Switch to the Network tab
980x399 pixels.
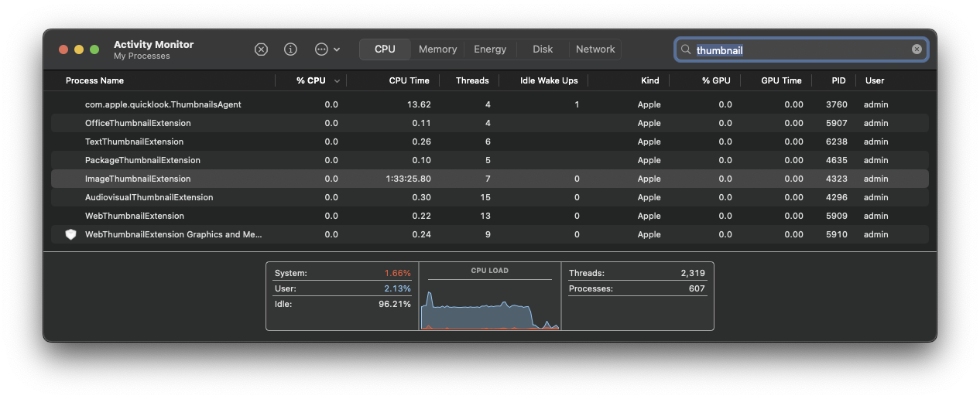click(595, 49)
